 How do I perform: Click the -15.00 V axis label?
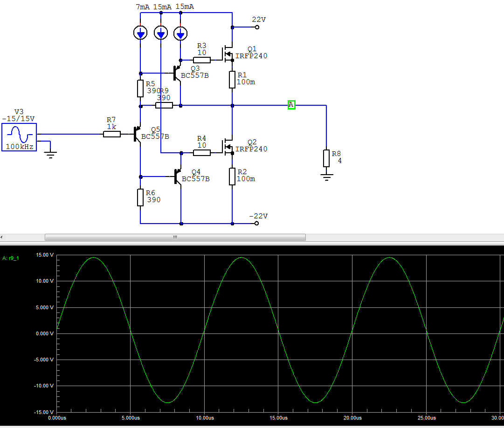44,412
